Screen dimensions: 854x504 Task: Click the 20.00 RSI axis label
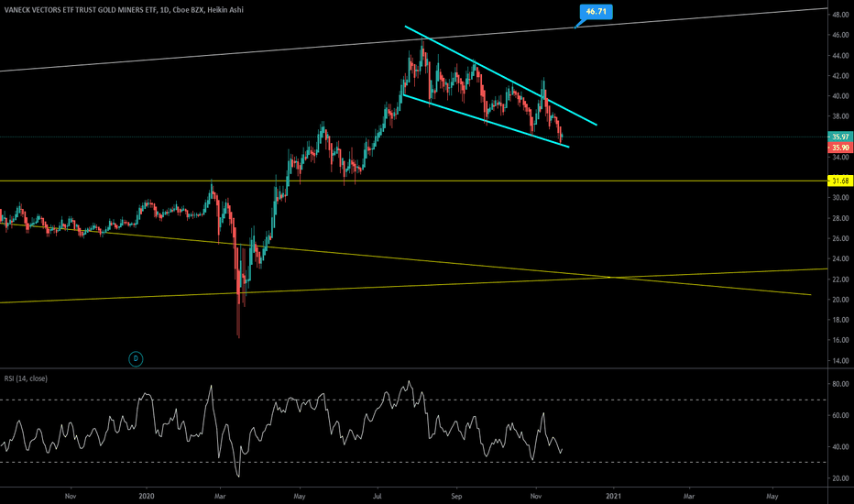pos(840,478)
